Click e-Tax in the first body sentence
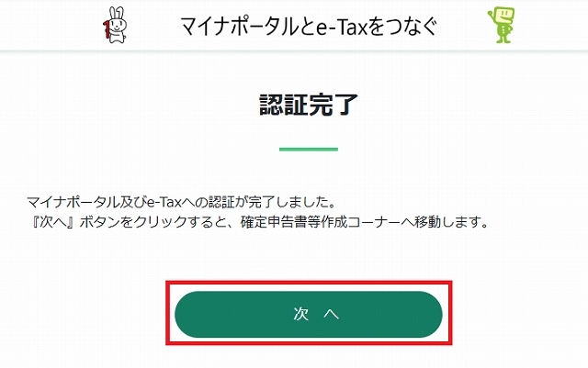588x368 pixels. pos(164,203)
